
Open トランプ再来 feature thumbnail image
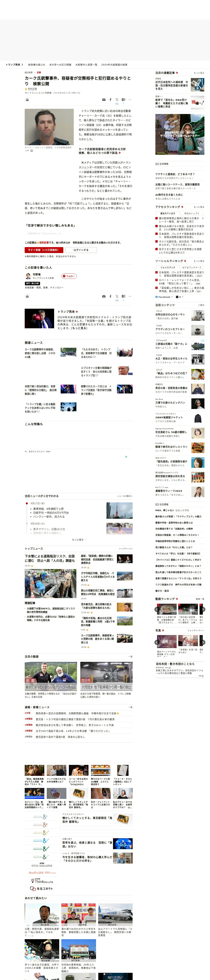tap(39, 318)
